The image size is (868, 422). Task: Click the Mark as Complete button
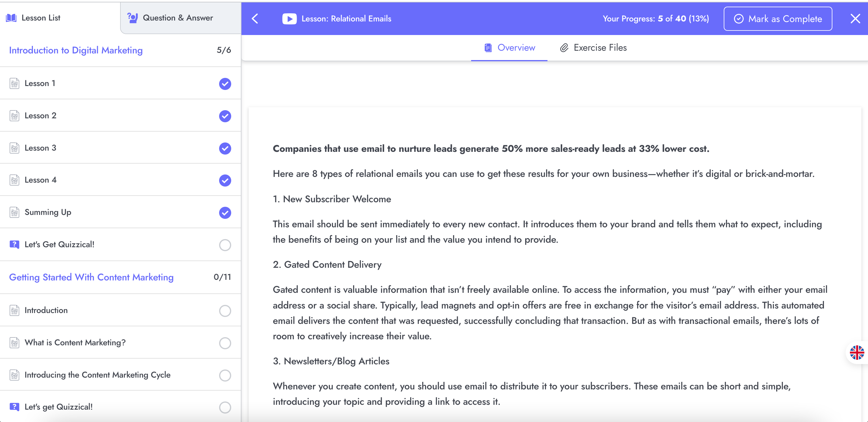778,19
